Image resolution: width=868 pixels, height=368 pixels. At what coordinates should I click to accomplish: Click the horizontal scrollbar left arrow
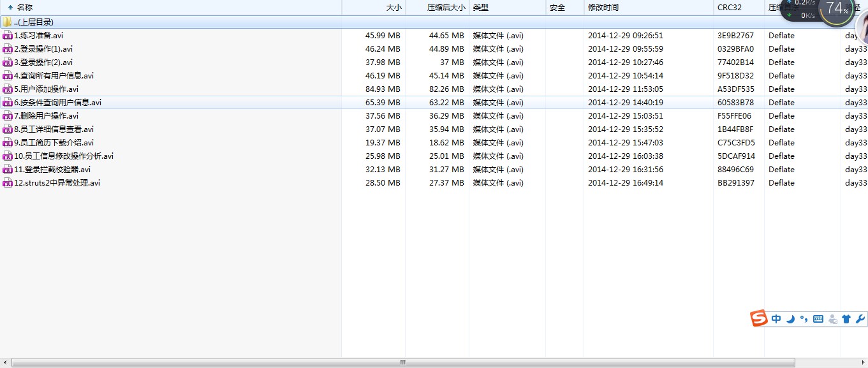5,362
